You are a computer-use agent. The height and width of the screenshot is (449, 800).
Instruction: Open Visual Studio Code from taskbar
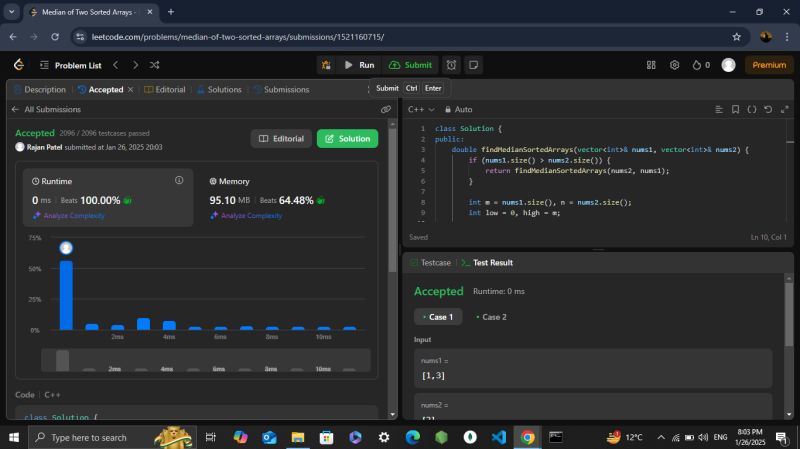(x=499, y=437)
